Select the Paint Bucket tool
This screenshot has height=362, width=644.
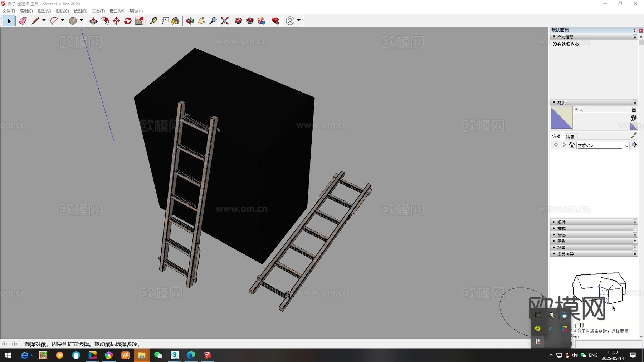(176, 21)
